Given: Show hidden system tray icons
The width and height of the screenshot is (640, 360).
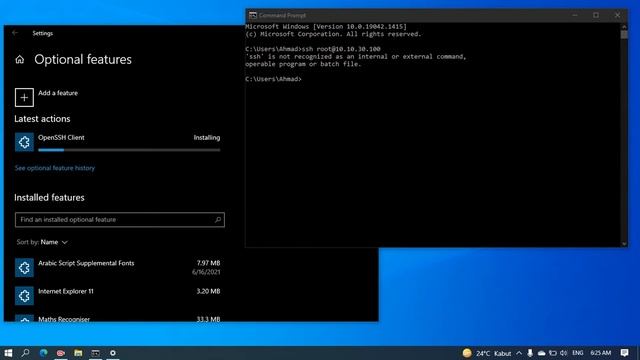Looking at the screenshot, I should (x=519, y=353).
